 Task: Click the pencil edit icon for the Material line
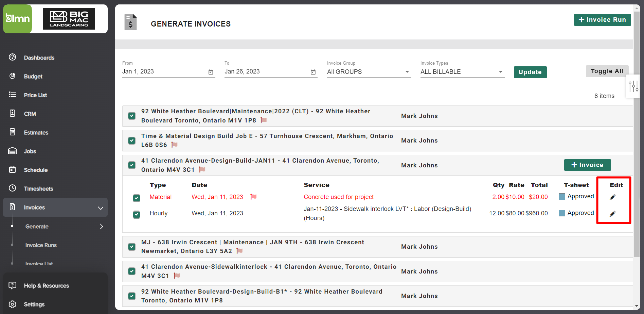pyautogui.click(x=612, y=197)
